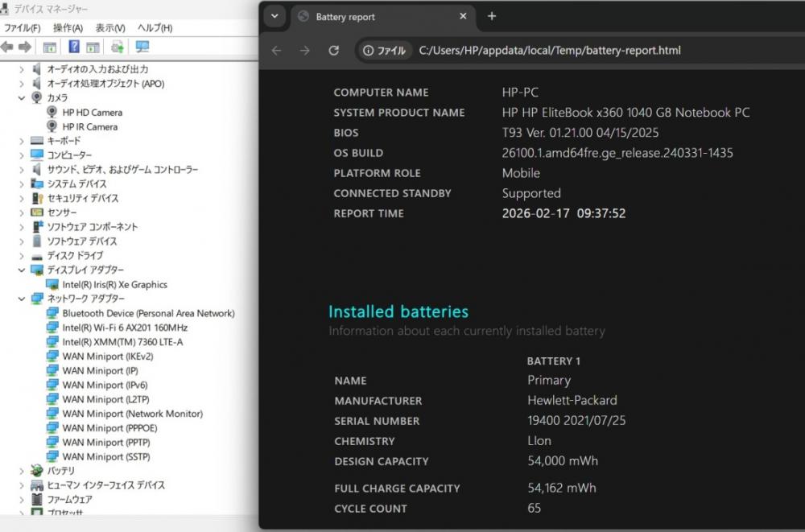Expand the キーボード category
The image size is (805, 532).
pyautogui.click(x=22, y=141)
